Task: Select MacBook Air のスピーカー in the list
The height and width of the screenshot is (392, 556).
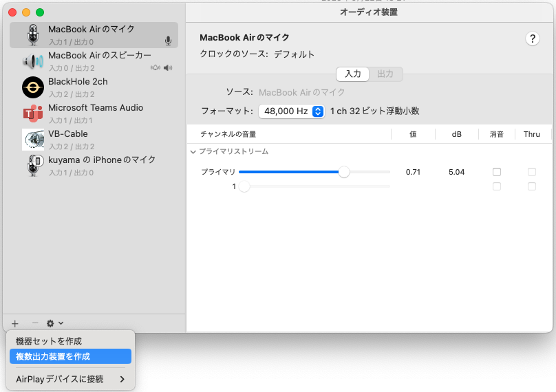Action: (x=94, y=61)
